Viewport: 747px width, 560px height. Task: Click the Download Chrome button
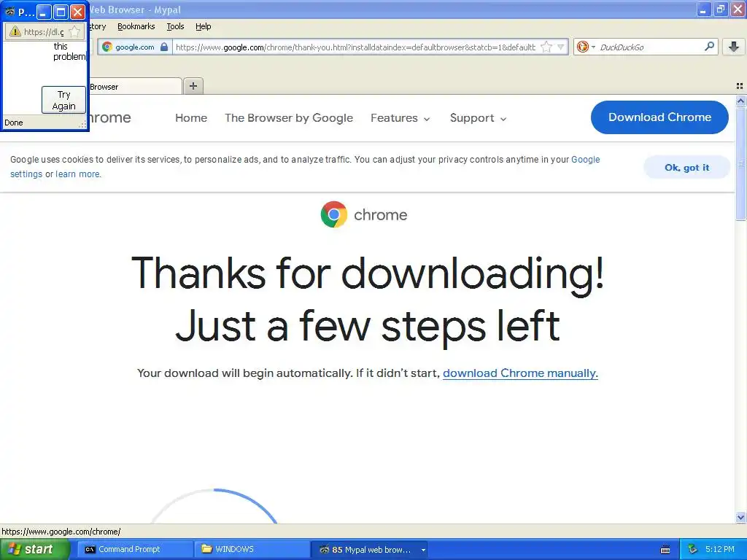point(659,117)
